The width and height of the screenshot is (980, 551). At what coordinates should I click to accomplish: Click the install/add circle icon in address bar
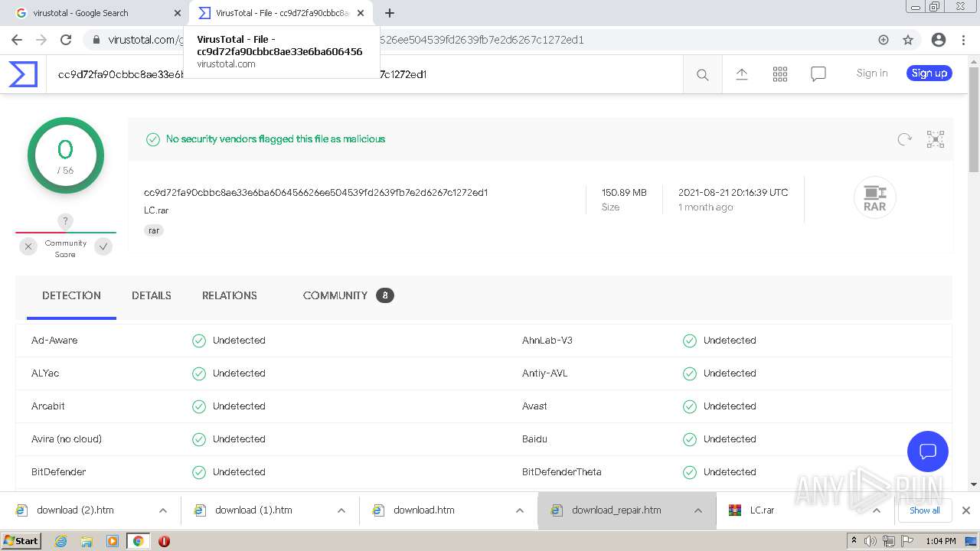pyautogui.click(x=884, y=40)
